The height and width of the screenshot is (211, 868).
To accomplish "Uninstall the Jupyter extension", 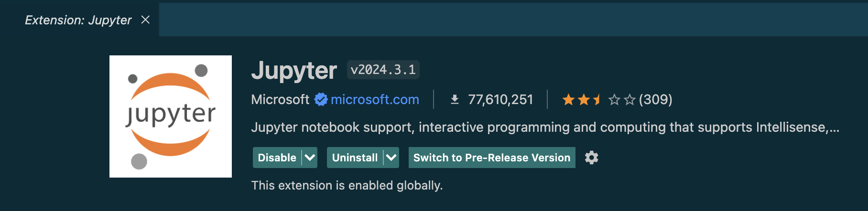I will (x=355, y=158).
